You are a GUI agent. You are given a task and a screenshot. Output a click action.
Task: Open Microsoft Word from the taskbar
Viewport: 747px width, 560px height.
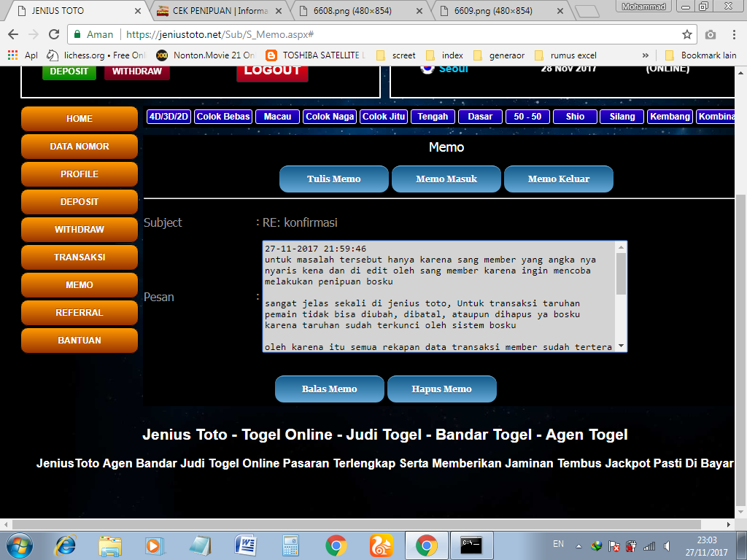pos(245,545)
